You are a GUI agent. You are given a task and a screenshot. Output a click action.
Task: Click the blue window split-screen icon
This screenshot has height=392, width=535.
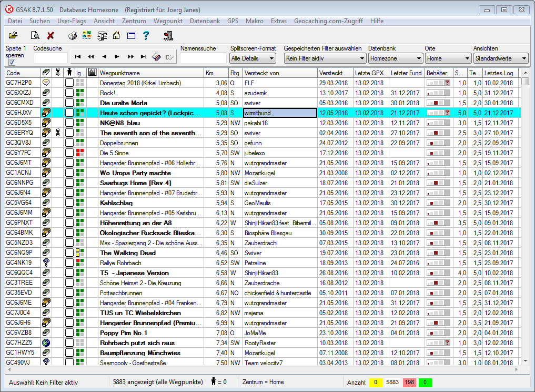coord(131,35)
